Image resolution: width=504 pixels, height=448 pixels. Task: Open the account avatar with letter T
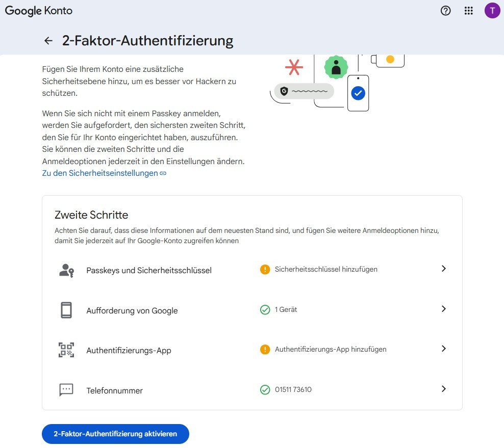coord(492,10)
